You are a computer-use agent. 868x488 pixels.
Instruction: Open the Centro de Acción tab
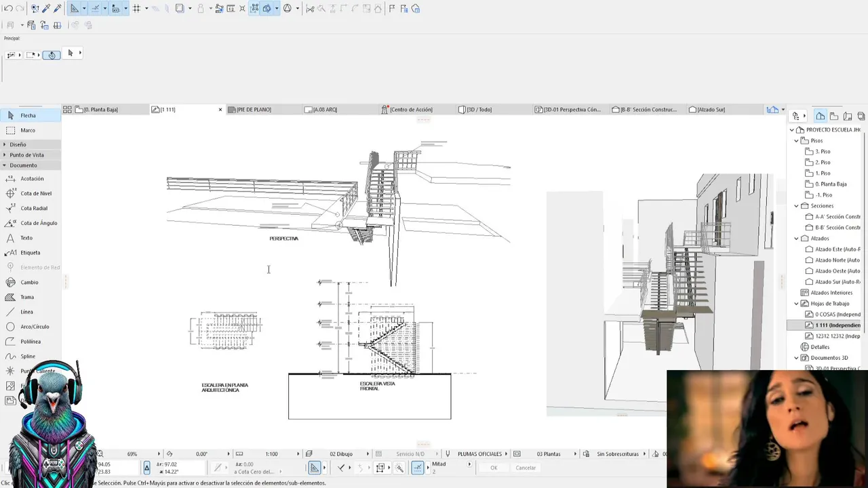coord(417,109)
